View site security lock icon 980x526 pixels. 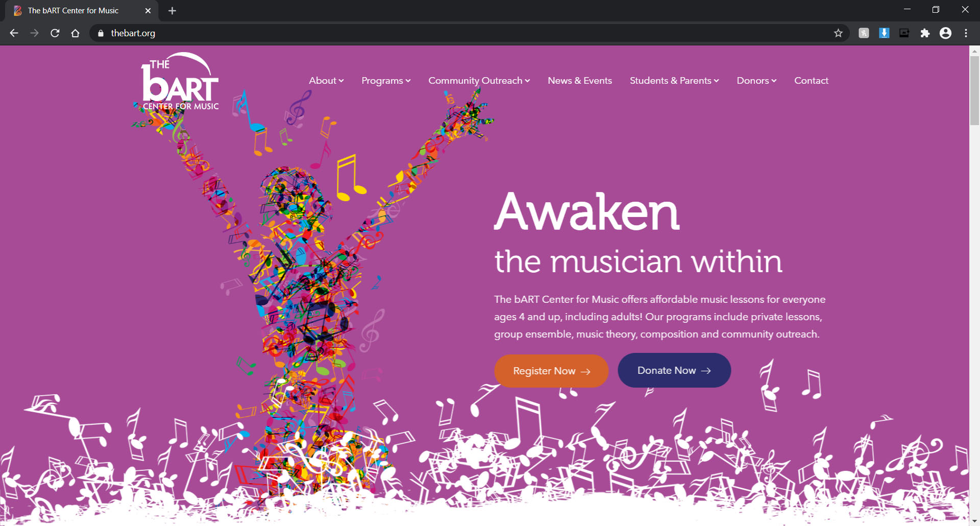[x=101, y=33]
